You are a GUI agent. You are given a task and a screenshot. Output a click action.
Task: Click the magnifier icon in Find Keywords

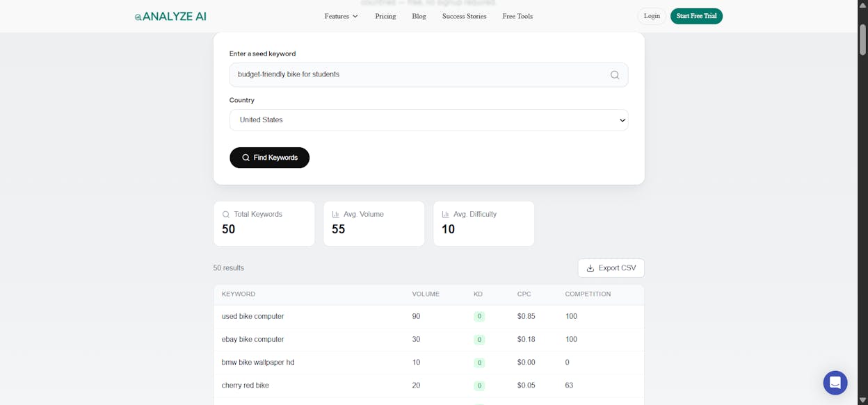(246, 158)
